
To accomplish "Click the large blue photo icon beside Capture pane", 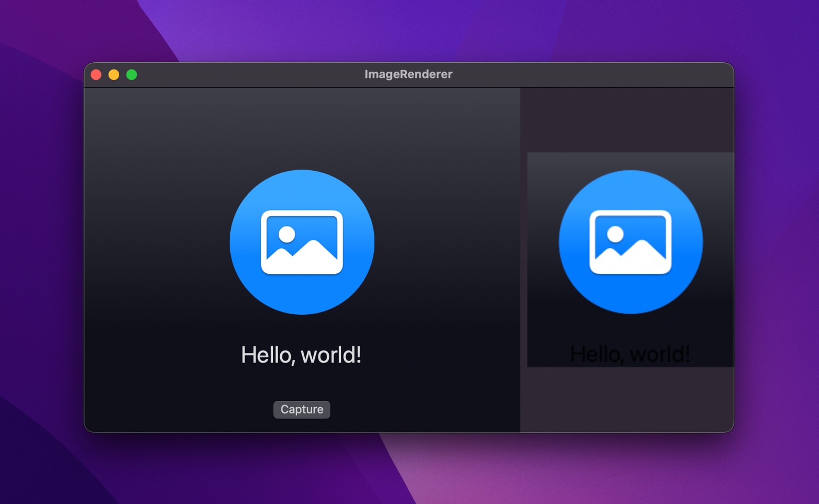I will point(302,242).
